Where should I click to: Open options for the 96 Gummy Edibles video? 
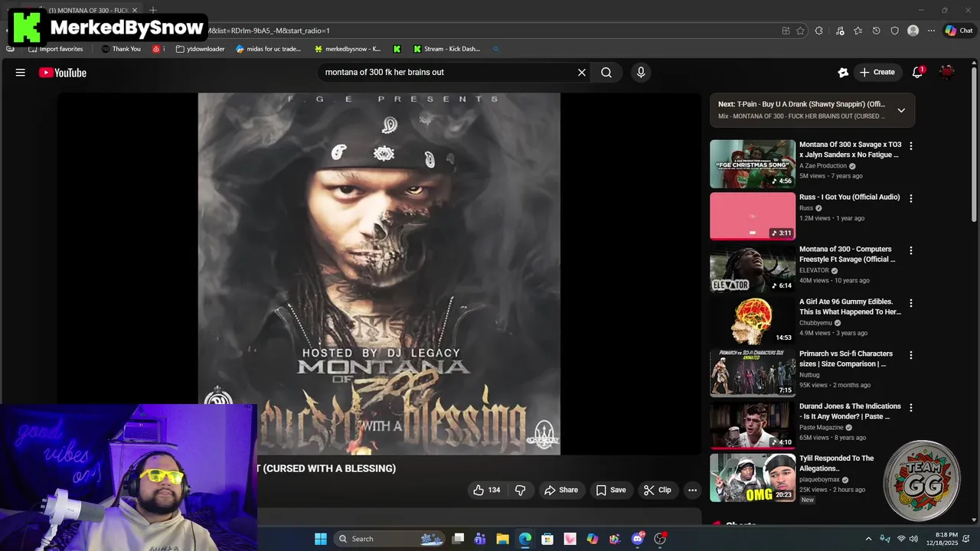pos(911,303)
